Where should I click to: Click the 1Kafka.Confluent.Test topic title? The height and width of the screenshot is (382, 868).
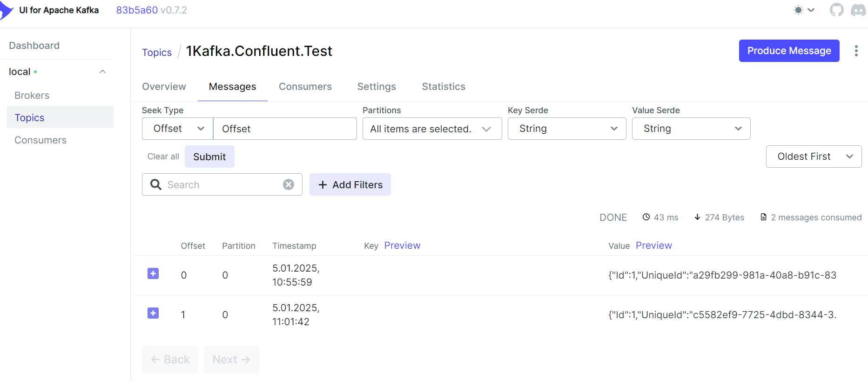pos(259,51)
